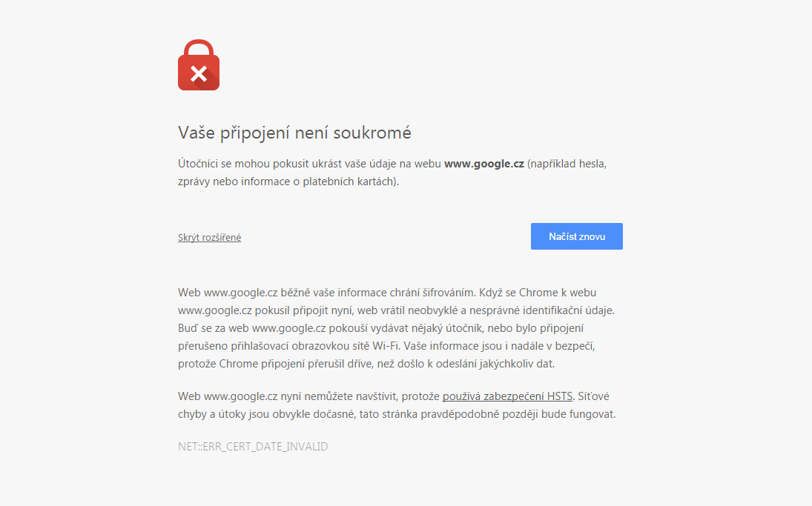This screenshot has height=506, width=812.
Task: Collapse details via 'Skrýt rozšířené'
Action: [x=209, y=237]
